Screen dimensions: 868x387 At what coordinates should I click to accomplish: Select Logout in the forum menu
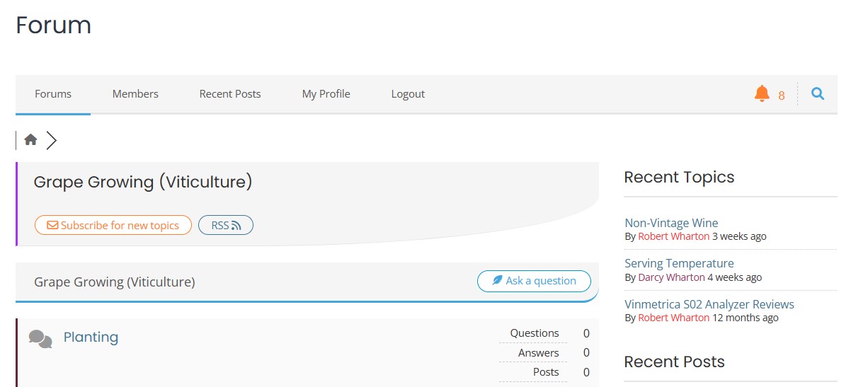[408, 93]
